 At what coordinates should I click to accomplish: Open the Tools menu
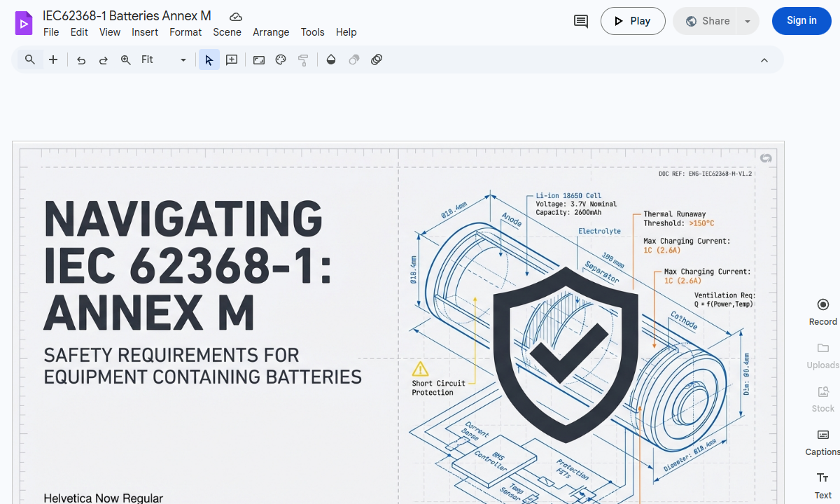(312, 32)
